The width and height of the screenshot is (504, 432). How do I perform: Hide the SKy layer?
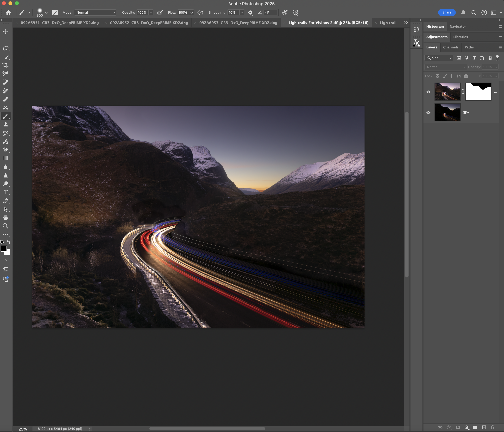(428, 112)
